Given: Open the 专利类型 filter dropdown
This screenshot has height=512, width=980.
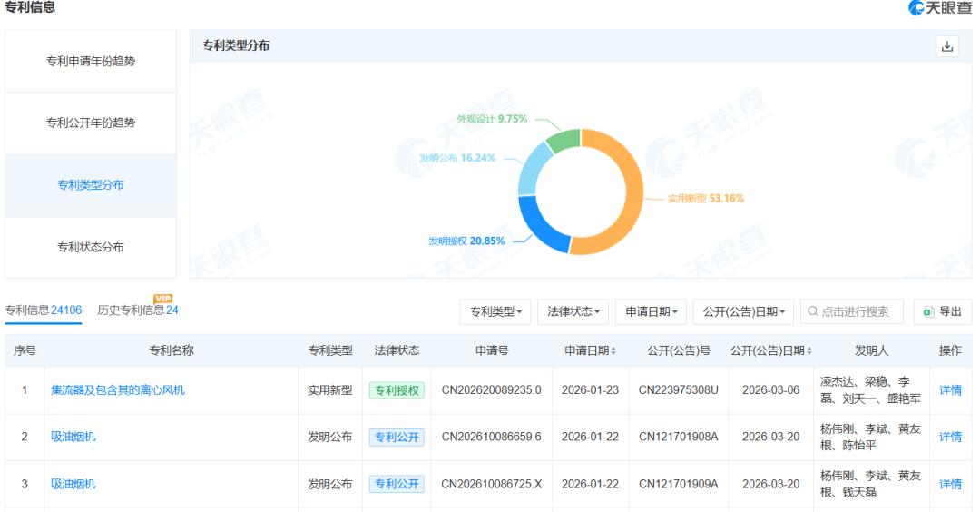Looking at the screenshot, I should [x=495, y=311].
